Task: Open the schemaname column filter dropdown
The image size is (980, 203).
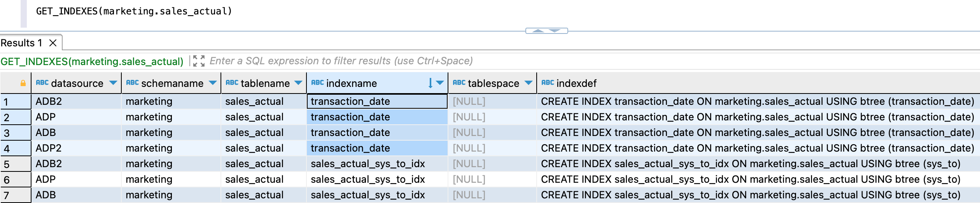Action: click(x=213, y=83)
